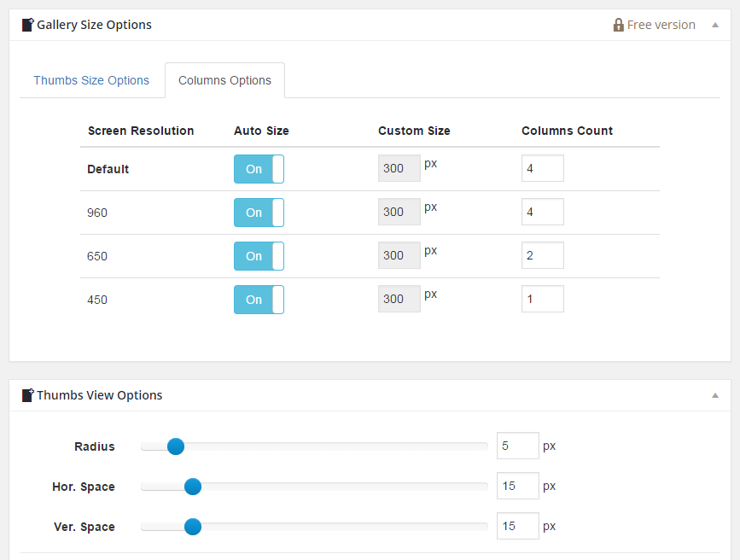Click the Hor. Space slider handle

tap(193, 487)
